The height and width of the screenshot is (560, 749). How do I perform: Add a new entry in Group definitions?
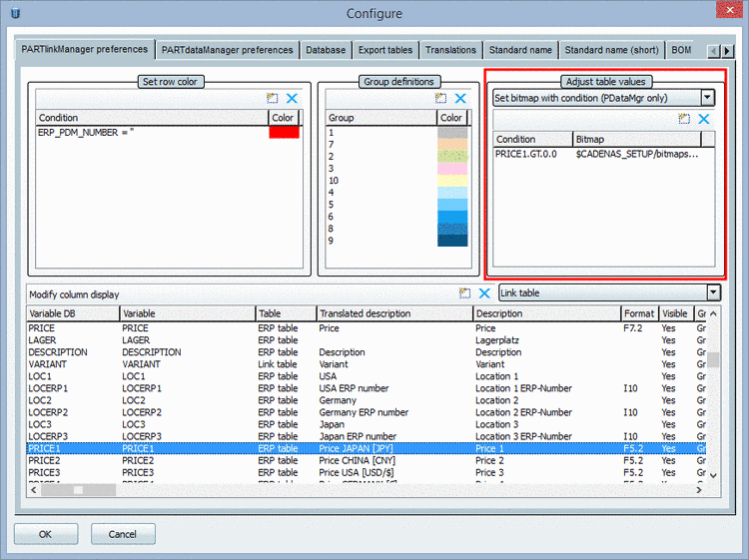[x=440, y=99]
